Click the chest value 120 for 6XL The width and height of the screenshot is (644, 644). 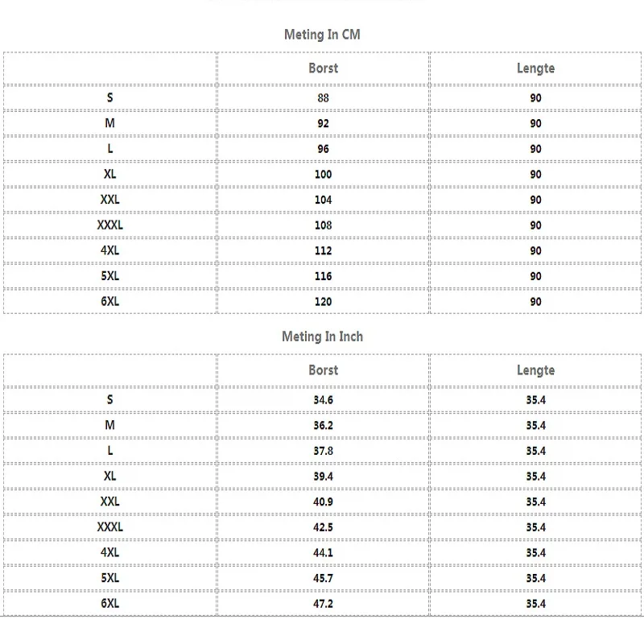[x=323, y=302]
